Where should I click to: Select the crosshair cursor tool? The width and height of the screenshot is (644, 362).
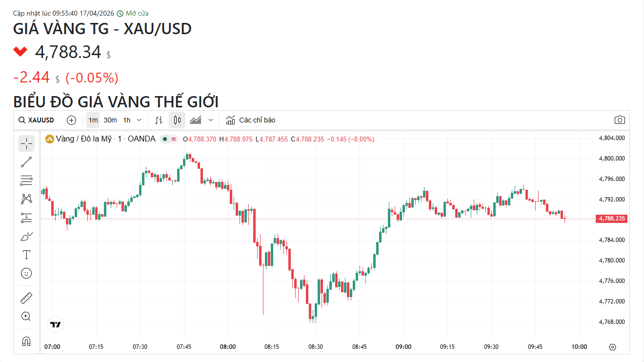pos(26,143)
